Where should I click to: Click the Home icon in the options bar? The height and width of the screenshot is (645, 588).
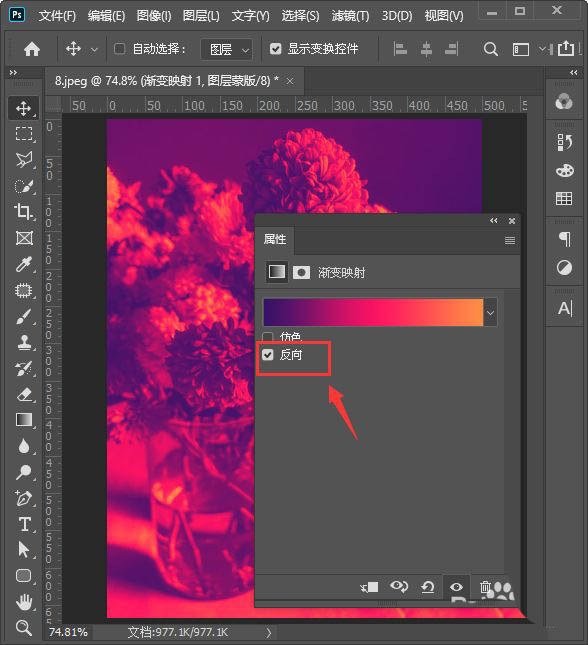(x=32, y=49)
